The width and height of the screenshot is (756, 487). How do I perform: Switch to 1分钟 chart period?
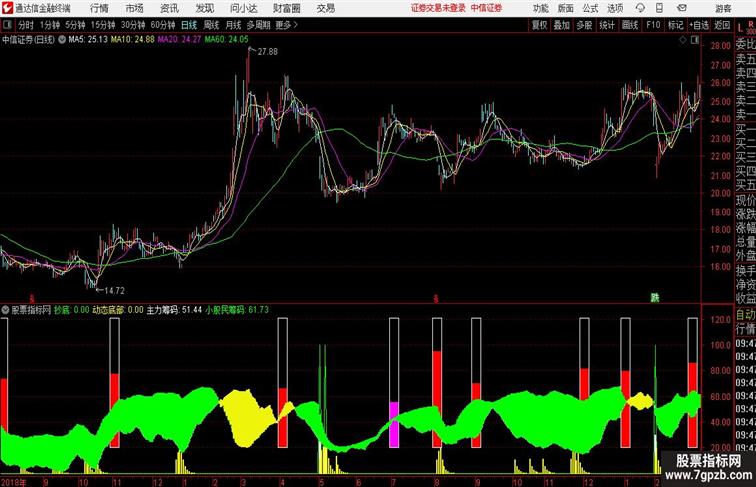tap(50, 25)
